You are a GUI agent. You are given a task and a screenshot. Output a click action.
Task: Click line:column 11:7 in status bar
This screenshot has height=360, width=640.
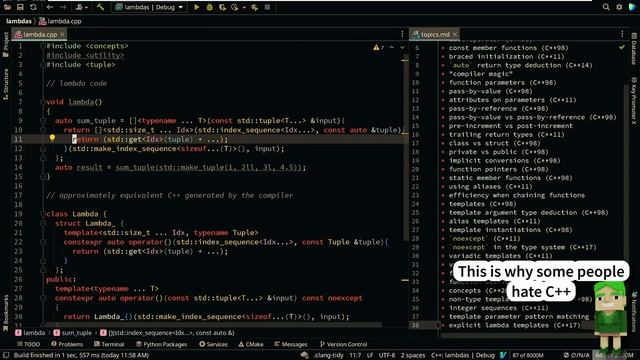[x=355, y=355]
